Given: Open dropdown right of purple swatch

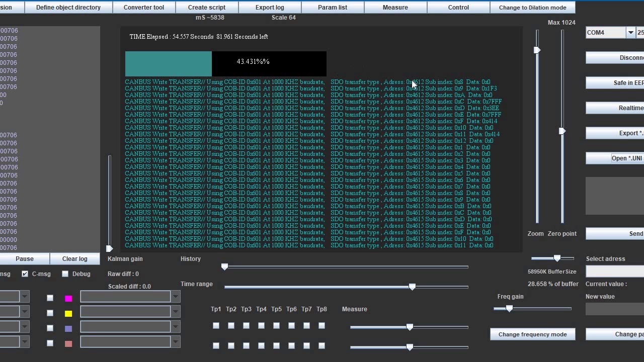Looking at the screenshot, I should [176, 327].
